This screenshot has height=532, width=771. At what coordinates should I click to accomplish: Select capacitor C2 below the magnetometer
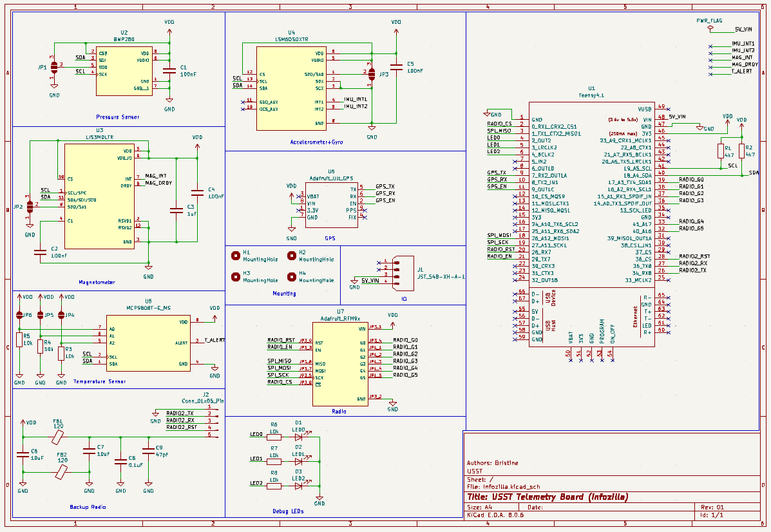41,252
